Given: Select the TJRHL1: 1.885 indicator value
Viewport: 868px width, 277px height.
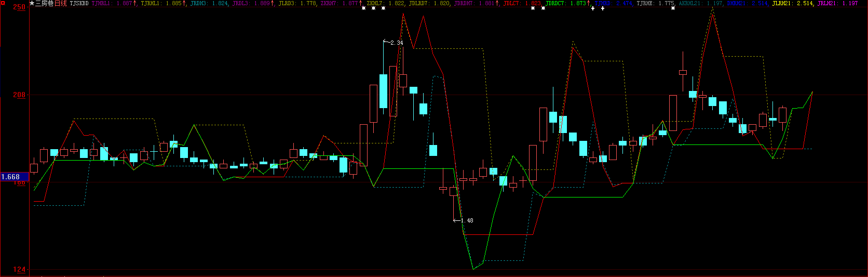Looking at the screenshot, I should click(161, 3).
